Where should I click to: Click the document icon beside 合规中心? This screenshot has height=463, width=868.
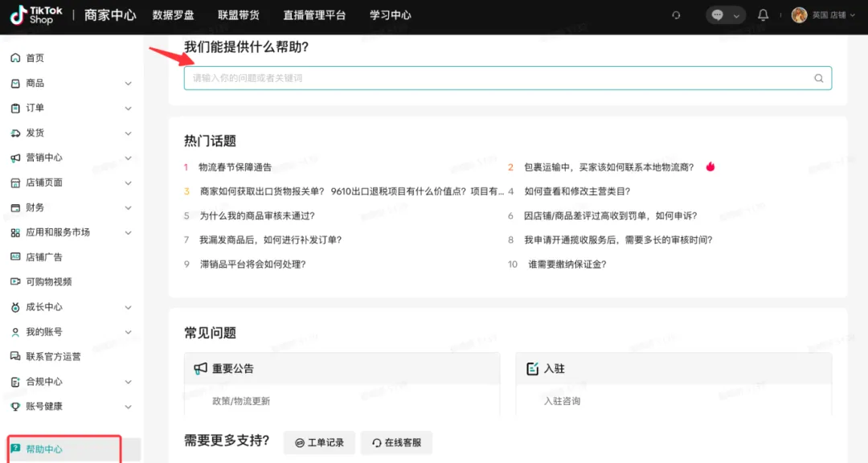(15, 382)
